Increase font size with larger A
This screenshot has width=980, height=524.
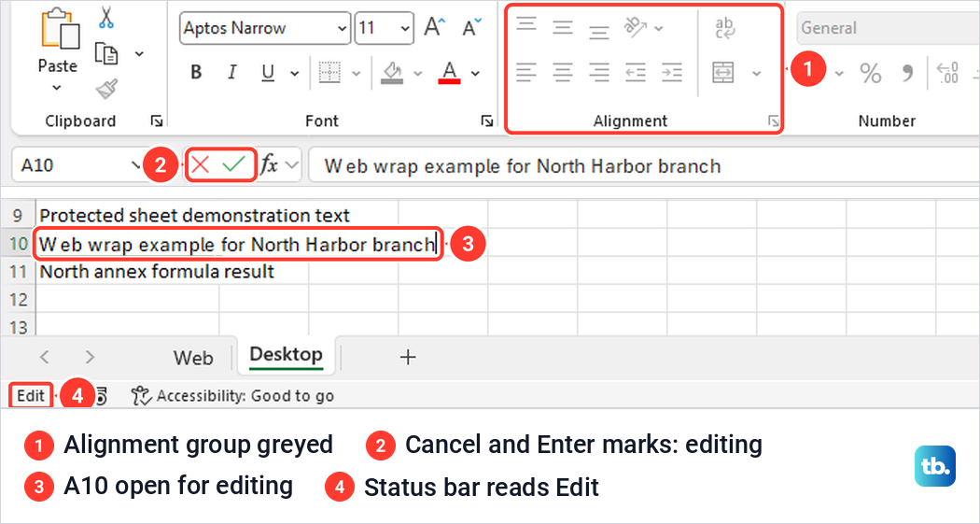pyautogui.click(x=434, y=27)
